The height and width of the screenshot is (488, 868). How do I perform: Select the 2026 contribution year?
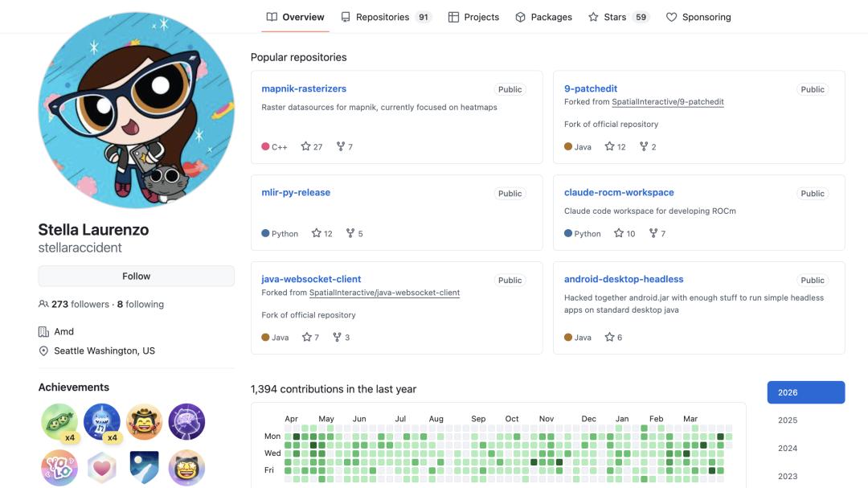[x=805, y=392]
